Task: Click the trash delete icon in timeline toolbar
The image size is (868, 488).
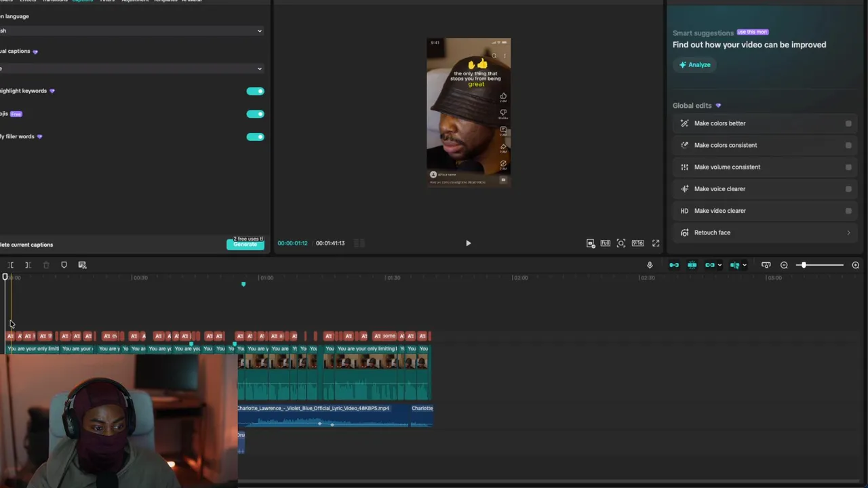Action: pyautogui.click(x=46, y=265)
